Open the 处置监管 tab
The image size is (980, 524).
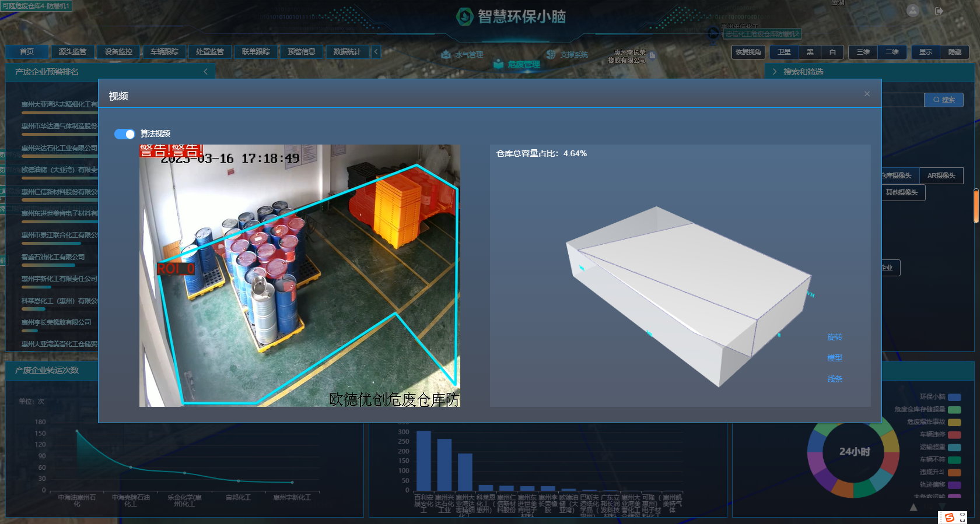coord(210,52)
